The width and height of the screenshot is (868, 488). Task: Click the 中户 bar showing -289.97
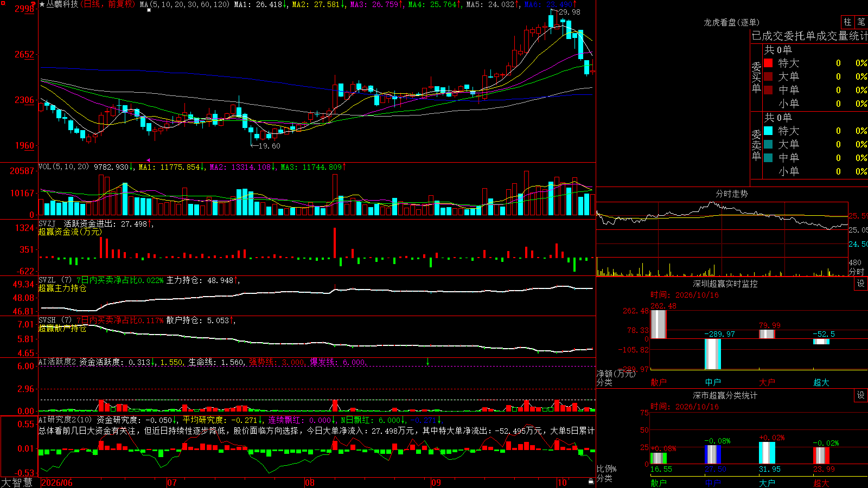click(713, 354)
